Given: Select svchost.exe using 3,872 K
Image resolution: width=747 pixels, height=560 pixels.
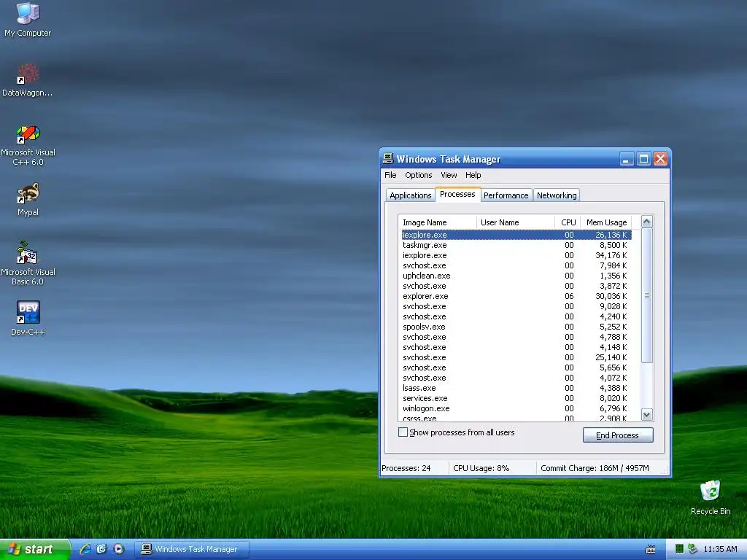Looking at the screenshot, I should coord(516,286).
